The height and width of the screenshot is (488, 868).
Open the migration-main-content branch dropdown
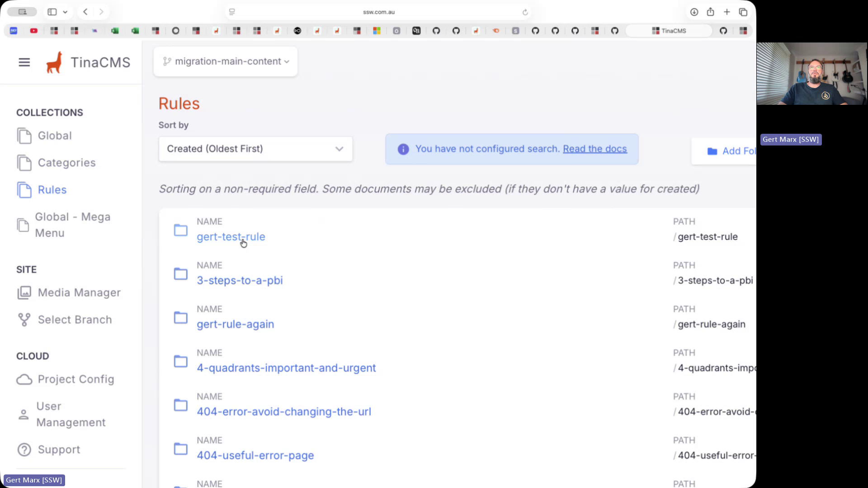(x=226, y=61)
